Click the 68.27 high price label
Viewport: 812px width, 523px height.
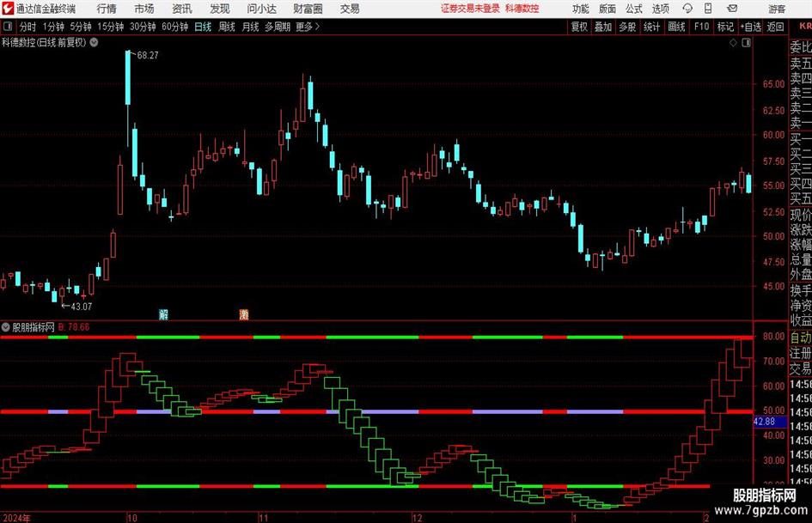[x=148, y=55]
